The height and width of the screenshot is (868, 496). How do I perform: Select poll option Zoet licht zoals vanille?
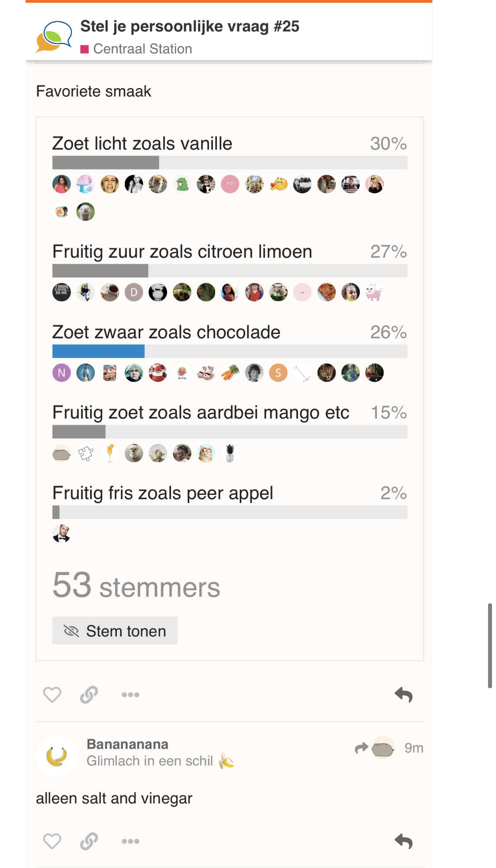pyautogui.click(x=142, y=144)
